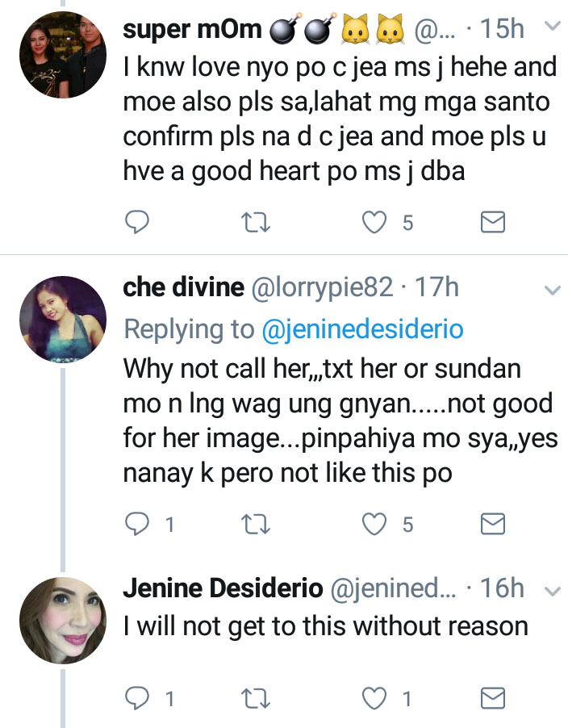Send Jenine Desiderio's tweet via message
Viewport: 568px width, 728px height.
[492, 697]
